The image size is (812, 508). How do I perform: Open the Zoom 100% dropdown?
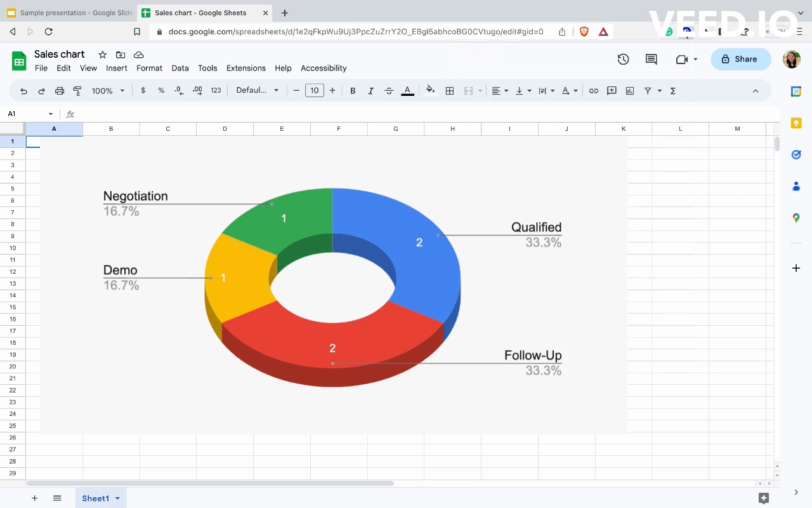point(108,91)
